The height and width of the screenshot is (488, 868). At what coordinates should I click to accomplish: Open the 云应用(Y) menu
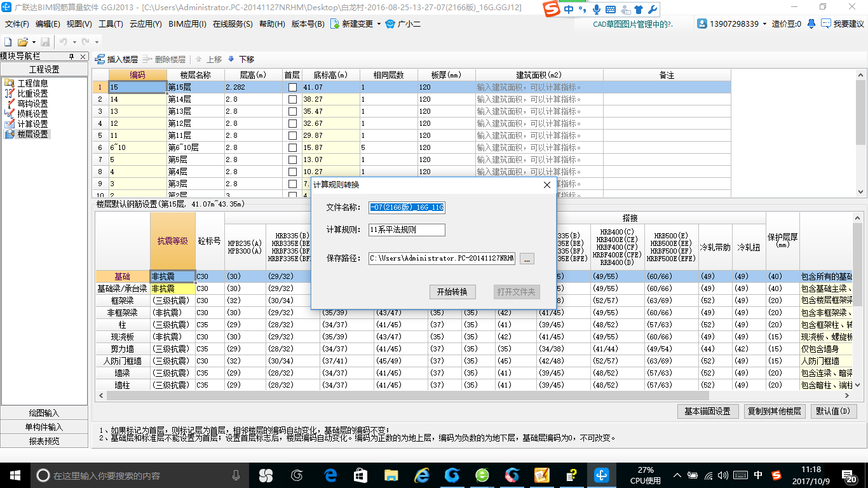click(146, 24)
